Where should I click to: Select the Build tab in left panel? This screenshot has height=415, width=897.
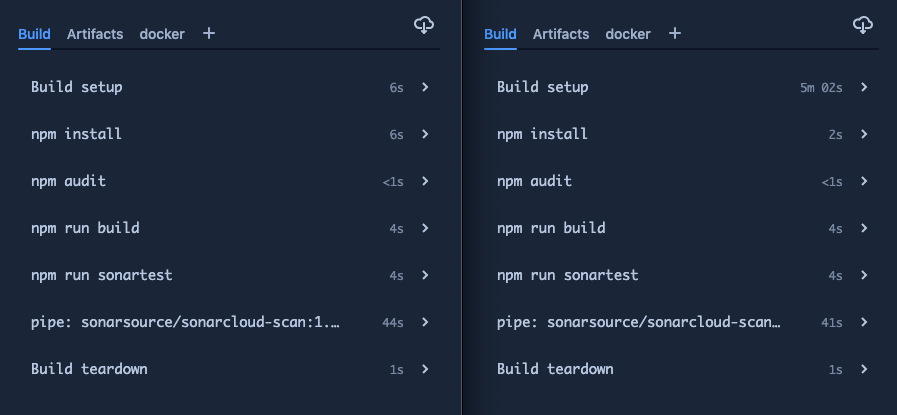click(34, 34)
